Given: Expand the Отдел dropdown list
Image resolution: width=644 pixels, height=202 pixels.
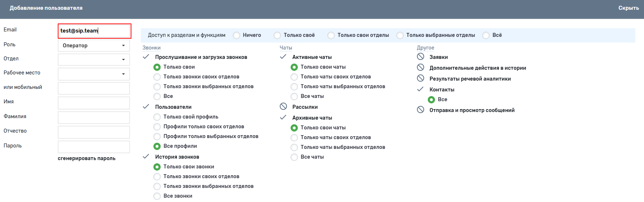Looking at the screenshot, I should point(94,60).
